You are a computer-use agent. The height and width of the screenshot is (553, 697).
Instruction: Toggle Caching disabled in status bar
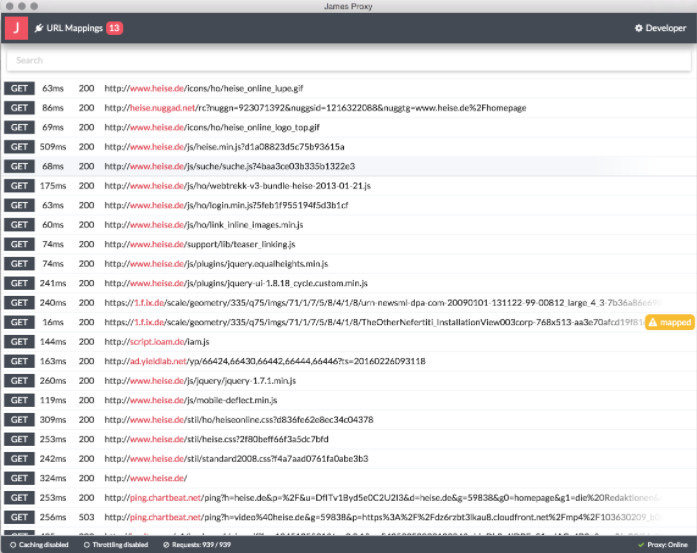[39, 545]
